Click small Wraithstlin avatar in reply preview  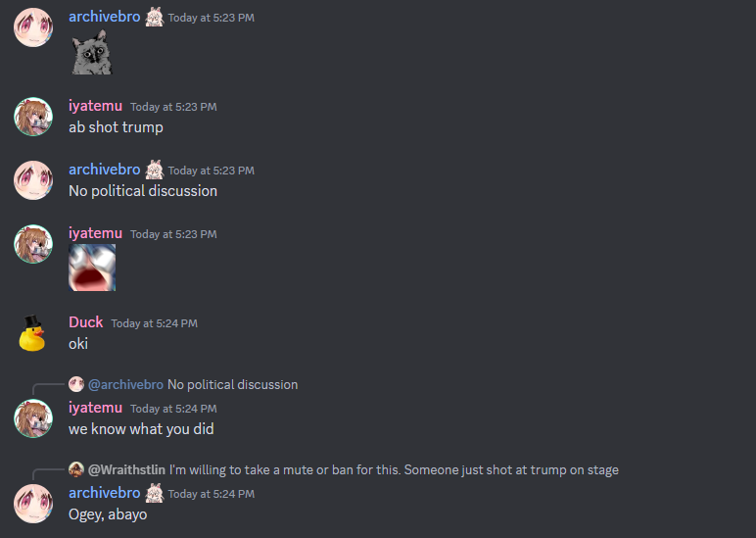(x=76, y=469)
